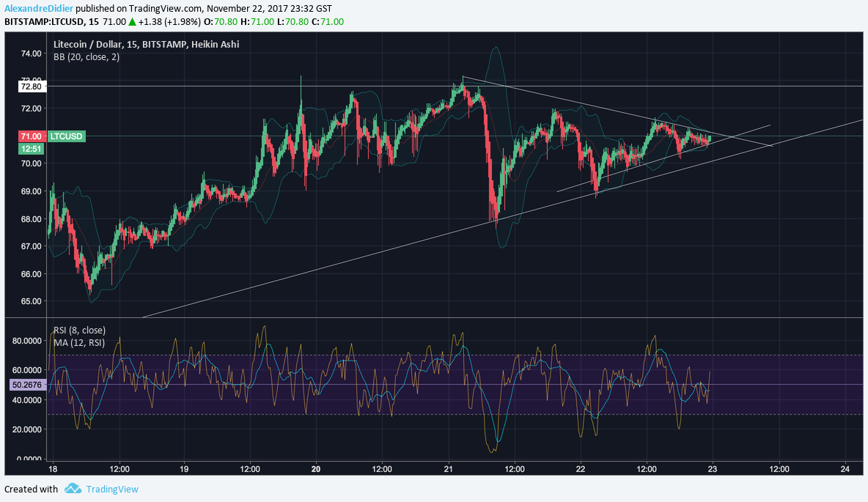Click date 18 on the time axis
This screenshot has height=502, width=868.
coord(53,469)
